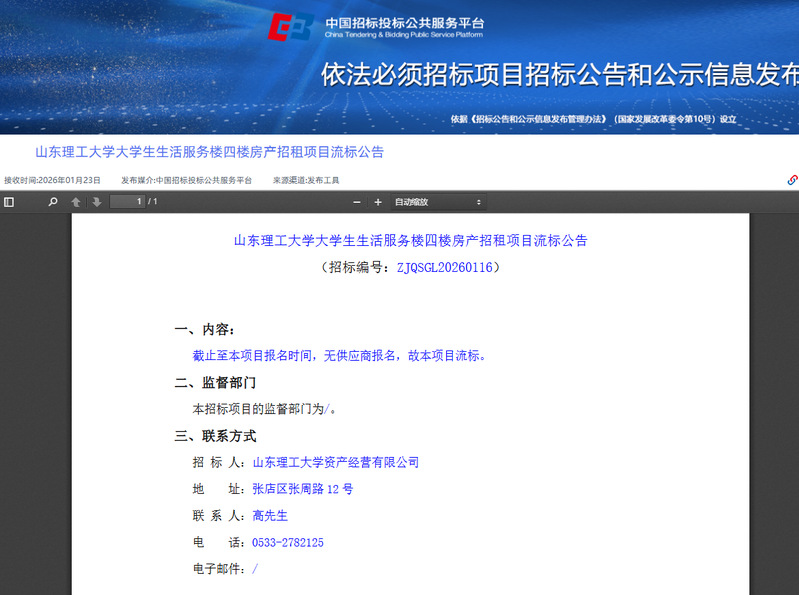799x595 pixels.
Task: Click the share icon at right edge
Action: point(792,180)
